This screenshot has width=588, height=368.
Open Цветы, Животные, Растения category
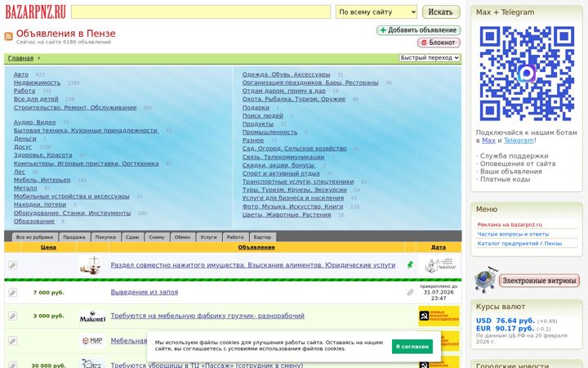pos(287,215)
